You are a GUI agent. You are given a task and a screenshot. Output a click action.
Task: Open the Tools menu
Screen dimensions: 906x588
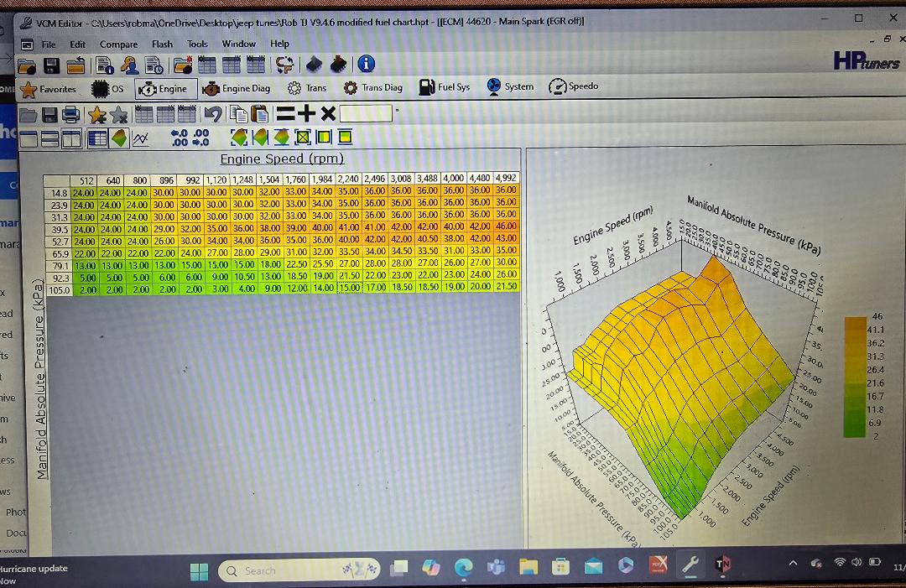coord(197,44)
